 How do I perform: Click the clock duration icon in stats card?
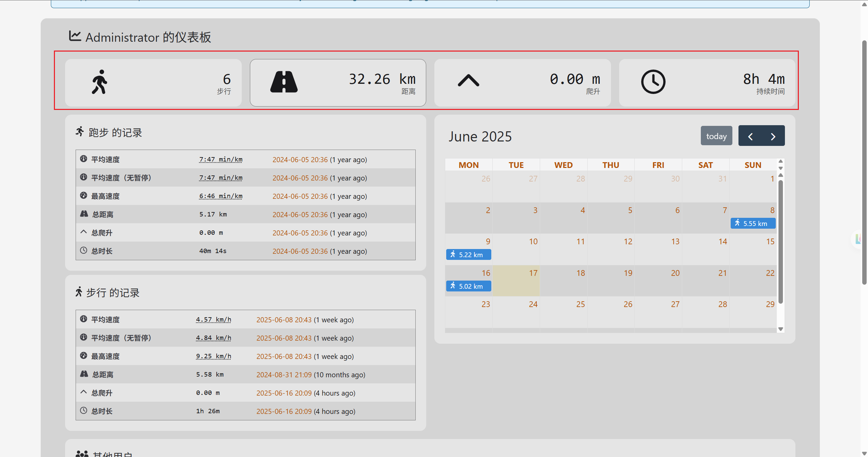(x=653, y=82)
